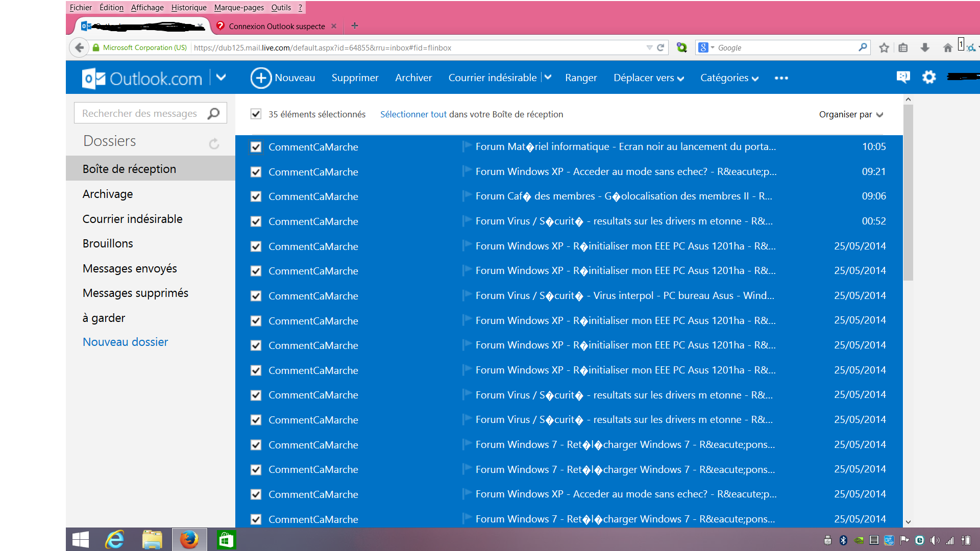Click Archiver button
The height and width of the screenshot is (551, 980).
[413, 78]
